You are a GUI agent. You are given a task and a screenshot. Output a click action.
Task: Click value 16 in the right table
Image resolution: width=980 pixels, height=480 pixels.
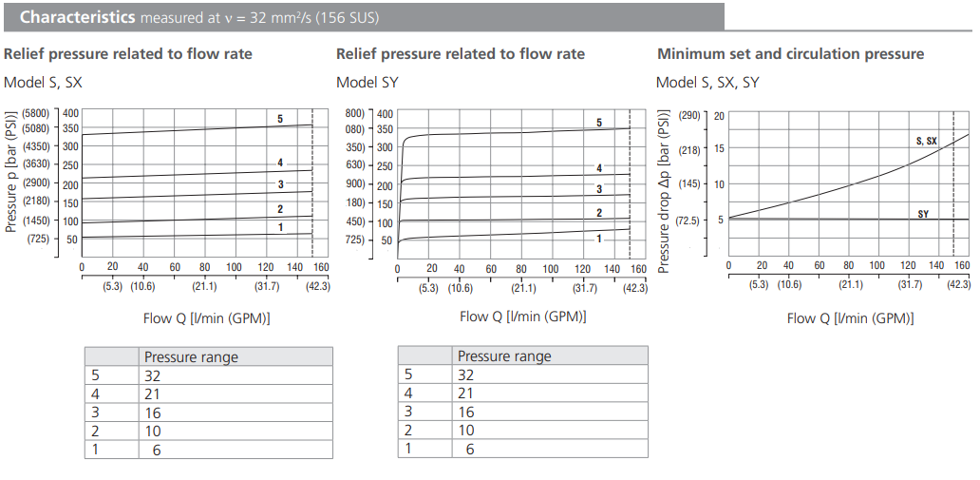click(x=465, y=412)
